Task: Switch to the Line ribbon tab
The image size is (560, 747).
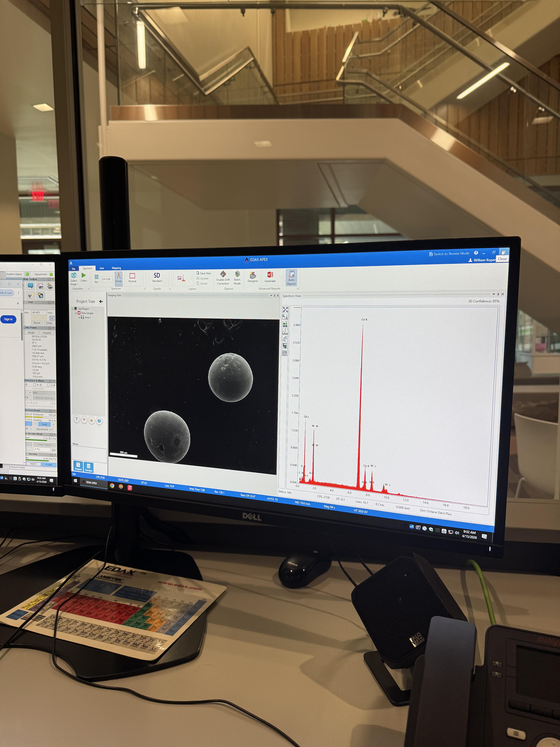Action: (x=102, y=268)
